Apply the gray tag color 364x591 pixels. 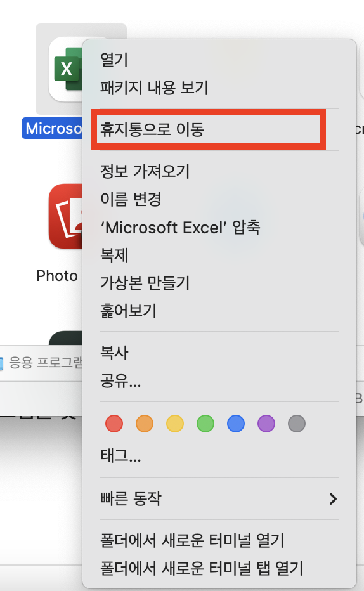point(297,424)
